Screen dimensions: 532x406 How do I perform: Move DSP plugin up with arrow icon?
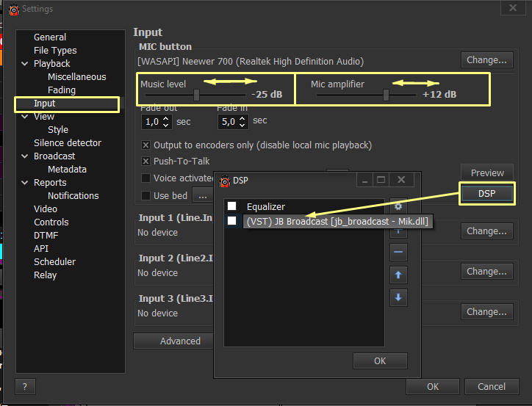pos(398,275)
